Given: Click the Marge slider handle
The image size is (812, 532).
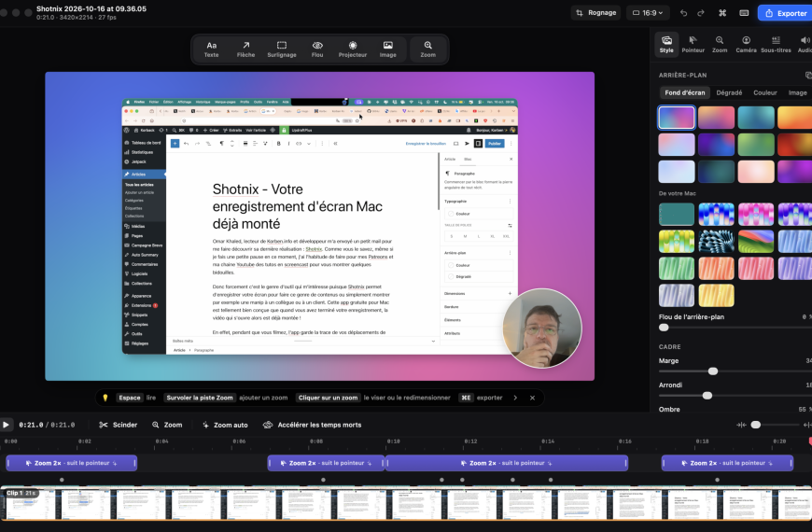Looking at the screenshot, I should pyautogui.click(x=713, y=371).
